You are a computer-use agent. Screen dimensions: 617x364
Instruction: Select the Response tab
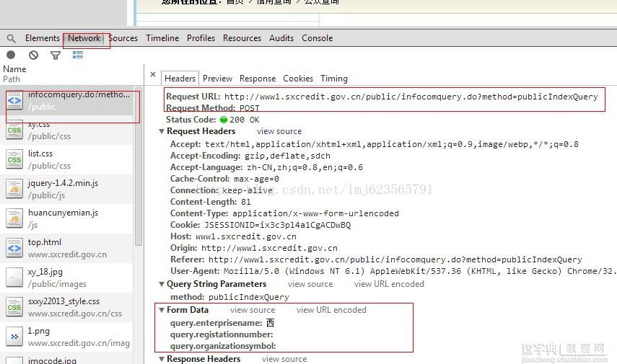point(258,79)
